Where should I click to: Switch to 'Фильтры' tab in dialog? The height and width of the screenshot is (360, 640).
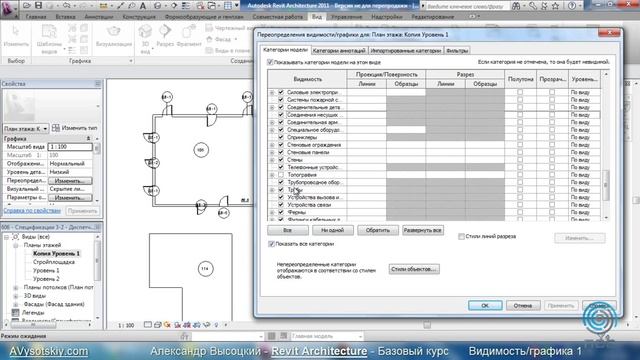(x=457, y=51)
